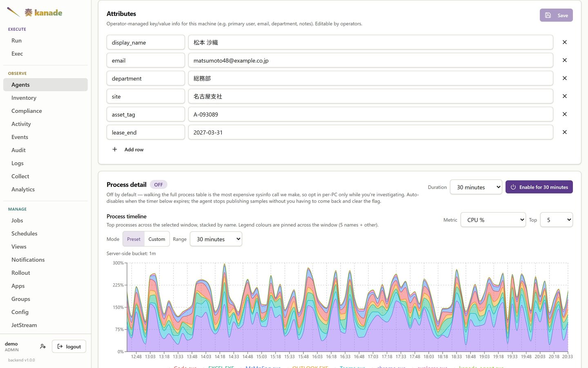588x368 pixels.
Task: Edit the asset_tag value A-093089
Action: 370,114
